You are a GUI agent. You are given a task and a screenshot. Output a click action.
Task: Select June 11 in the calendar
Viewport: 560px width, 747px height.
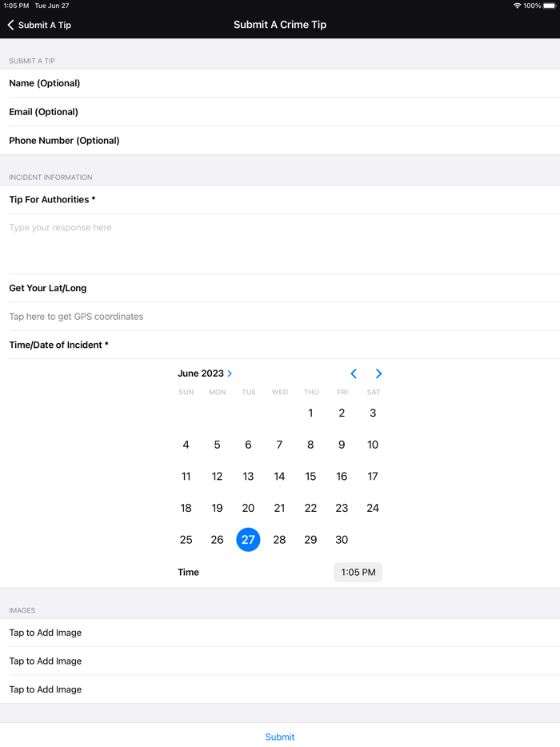point(186,477)
